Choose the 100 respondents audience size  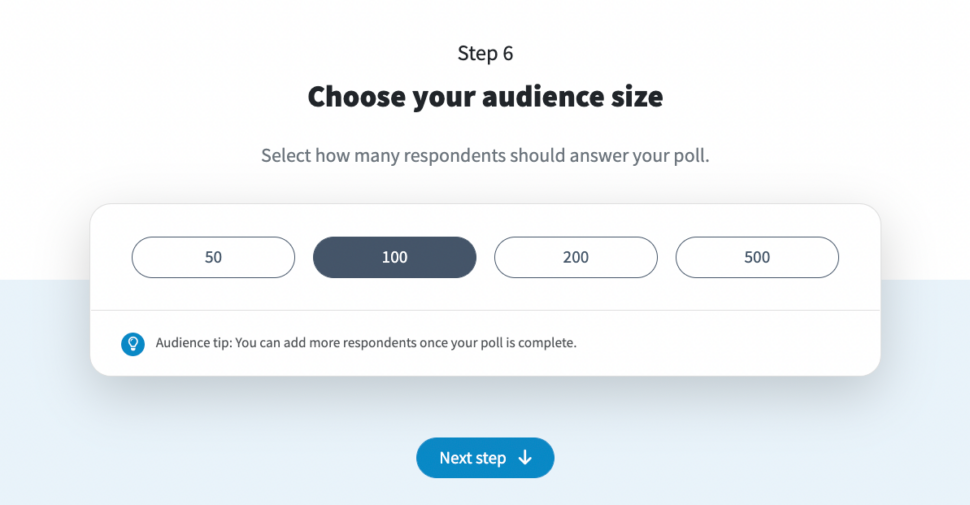[x=394, y=257]
